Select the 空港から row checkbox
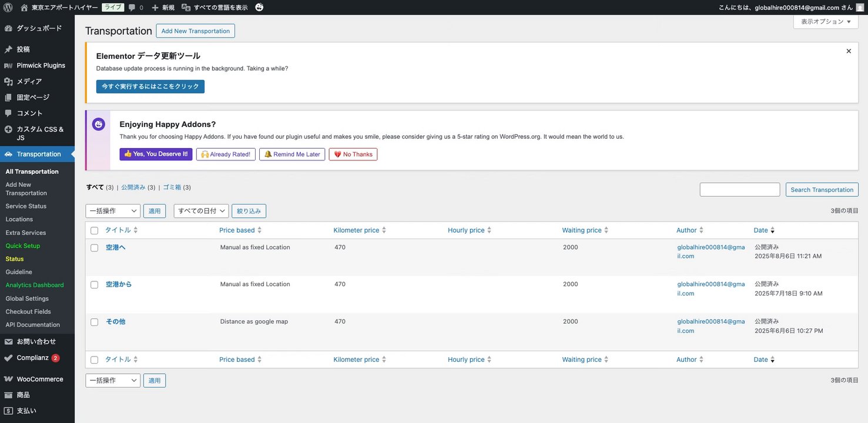Viewport: 868px width, 423px height. coord(95,285)
